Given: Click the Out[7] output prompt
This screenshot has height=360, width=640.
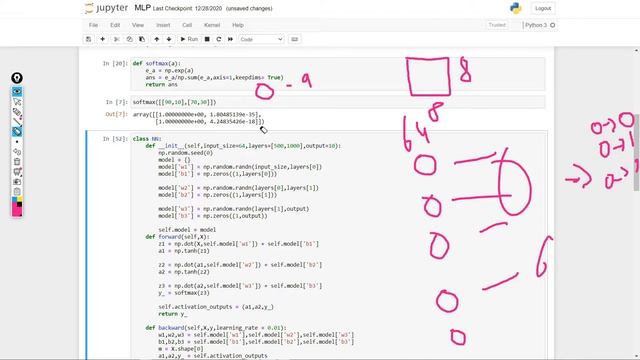Looking at the screenshot, I should pos(117,114).
